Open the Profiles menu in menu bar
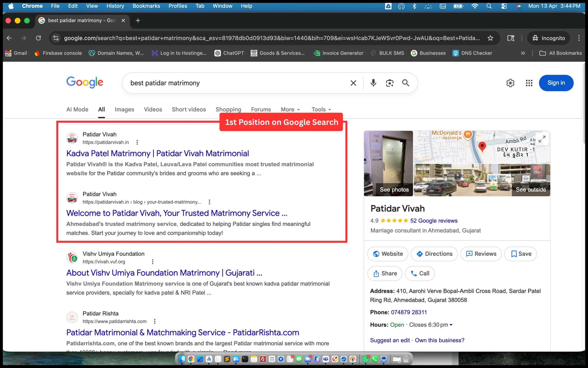This screenshot has height=368, width=588. point(178,6)
